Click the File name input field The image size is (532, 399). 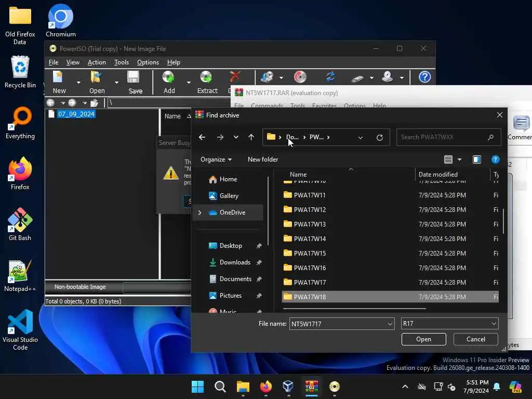coord(338,324)
